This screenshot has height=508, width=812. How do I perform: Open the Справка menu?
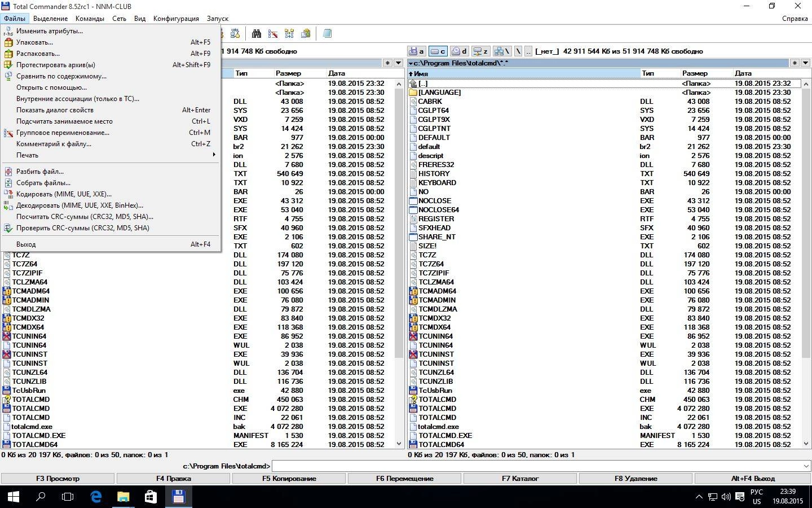click(x=795, y=19)
